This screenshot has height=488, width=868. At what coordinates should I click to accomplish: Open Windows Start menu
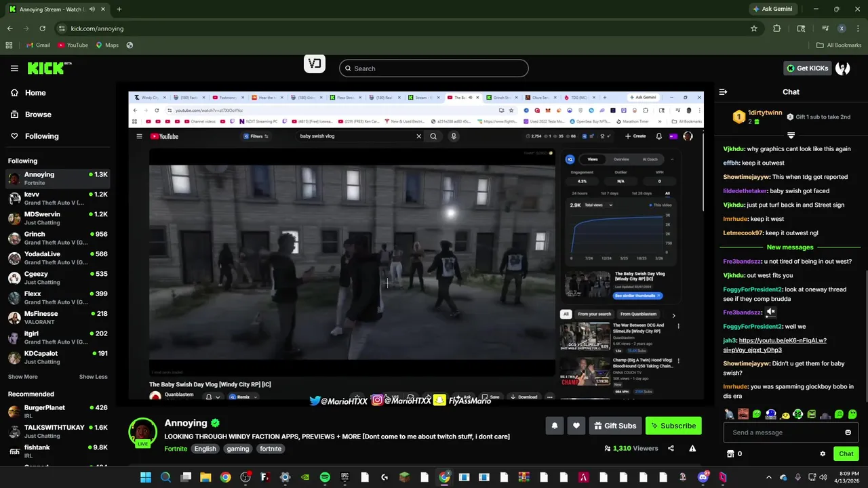point(146,477)
